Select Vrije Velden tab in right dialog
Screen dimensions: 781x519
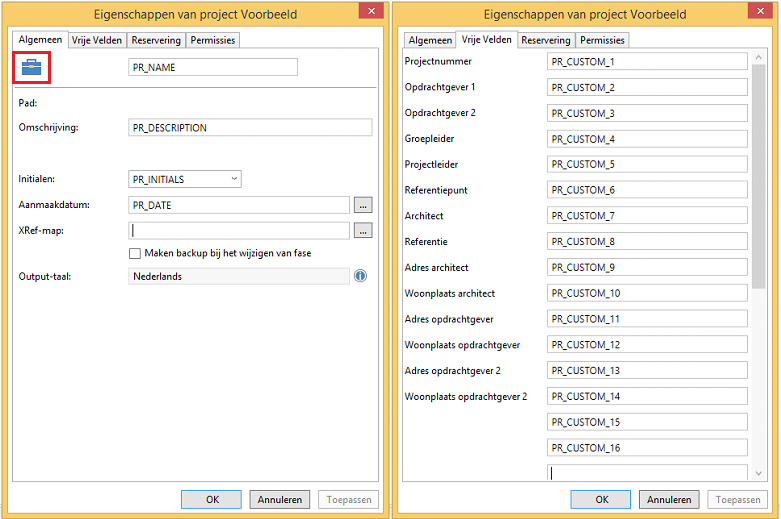click(486, 39)
